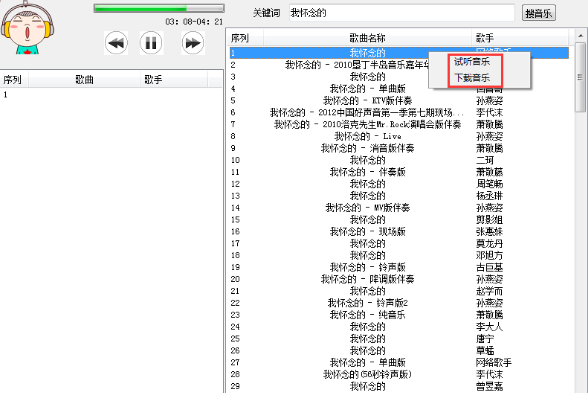Select row 19 我怀念的 - 铃声版

[x=399, y=267]
